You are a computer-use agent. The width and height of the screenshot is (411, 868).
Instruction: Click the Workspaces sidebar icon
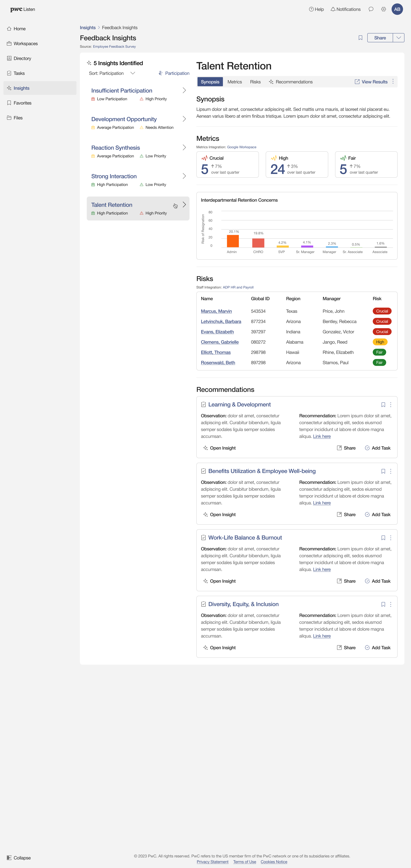[9, 43]
